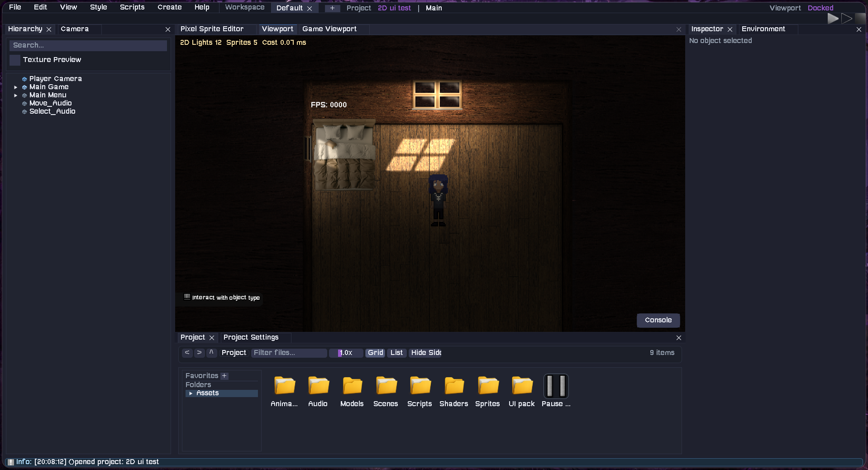Viewport: 868px width, 470px height.
Task: Adjust the 1.0x thumbnail zoom slider
Action: tap(346, 353)
